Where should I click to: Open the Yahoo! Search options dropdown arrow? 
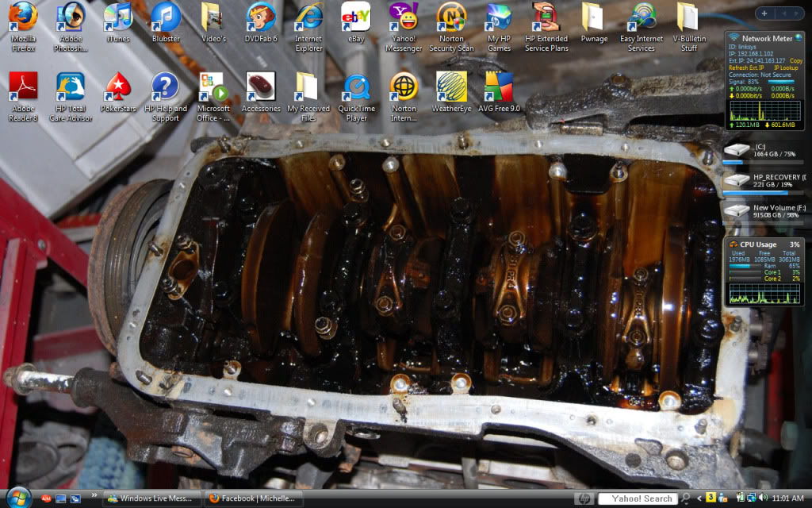point(687,503)
